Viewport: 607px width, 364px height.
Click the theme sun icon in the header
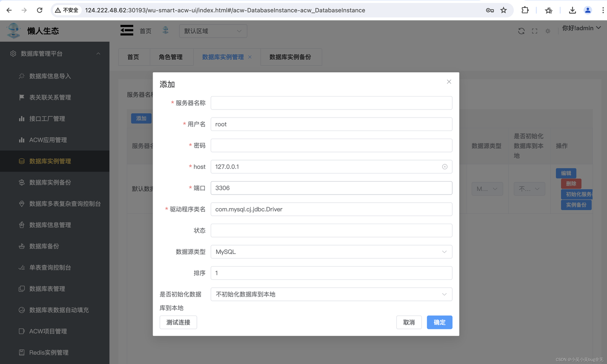pyautogui.click(x=548, y=31)
